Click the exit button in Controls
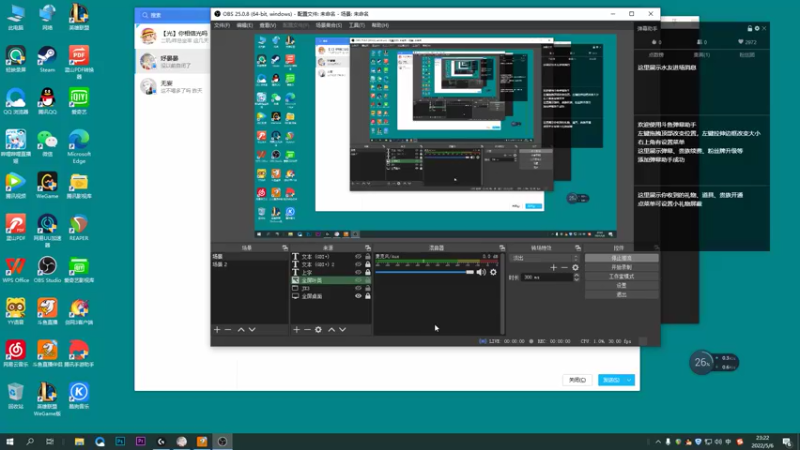Screen dimensions: 800x450 pos(621,294)
